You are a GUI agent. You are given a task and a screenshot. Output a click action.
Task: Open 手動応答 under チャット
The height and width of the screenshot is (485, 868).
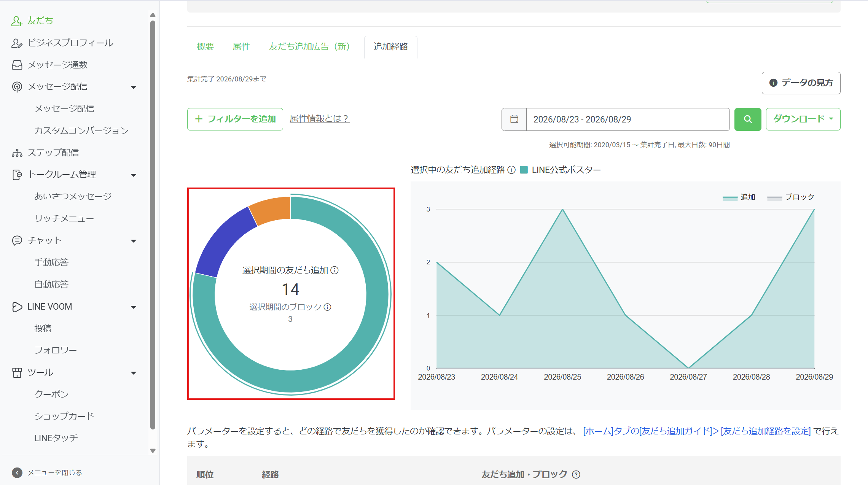[x=51, y=262]
